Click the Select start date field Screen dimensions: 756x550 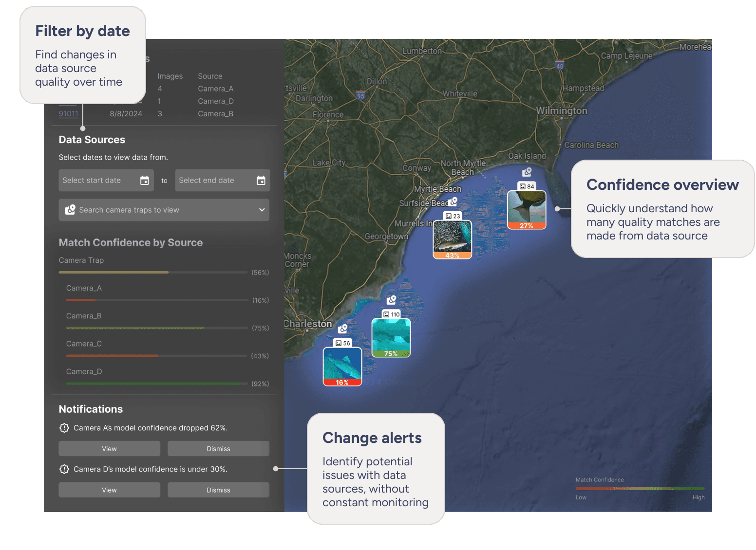click(x=106, y=181)
